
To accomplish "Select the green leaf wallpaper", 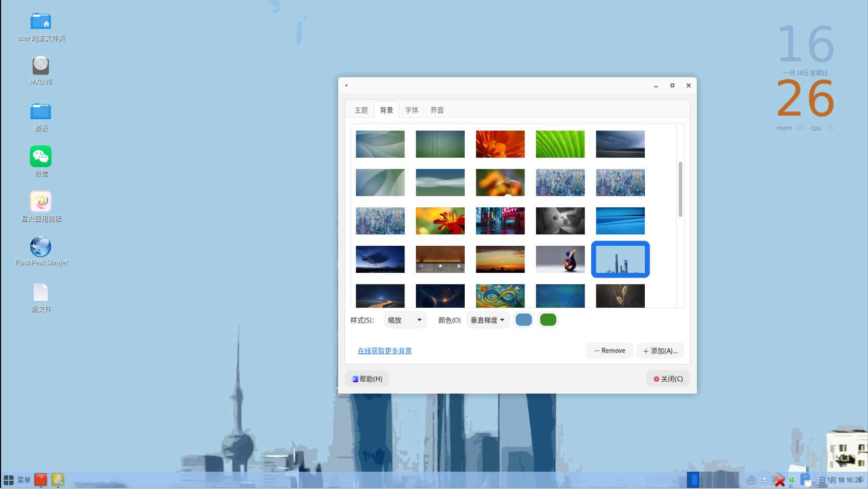I will (560, 144).
